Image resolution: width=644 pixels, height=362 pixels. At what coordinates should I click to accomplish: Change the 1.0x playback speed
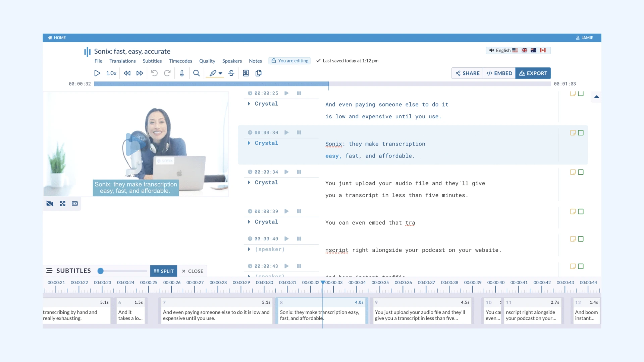[x=111, y=73]
